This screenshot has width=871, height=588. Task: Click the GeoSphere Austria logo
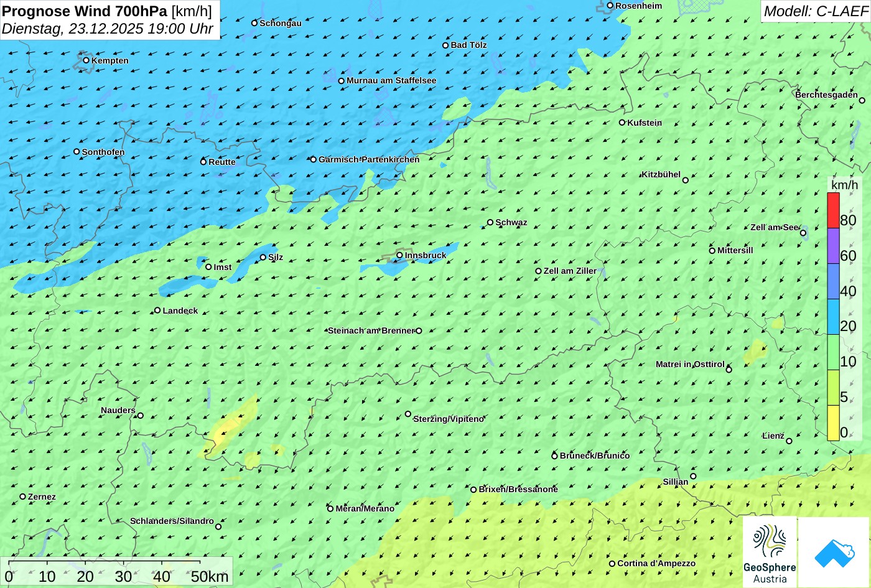pyautogui.click(x=770, y=552)
